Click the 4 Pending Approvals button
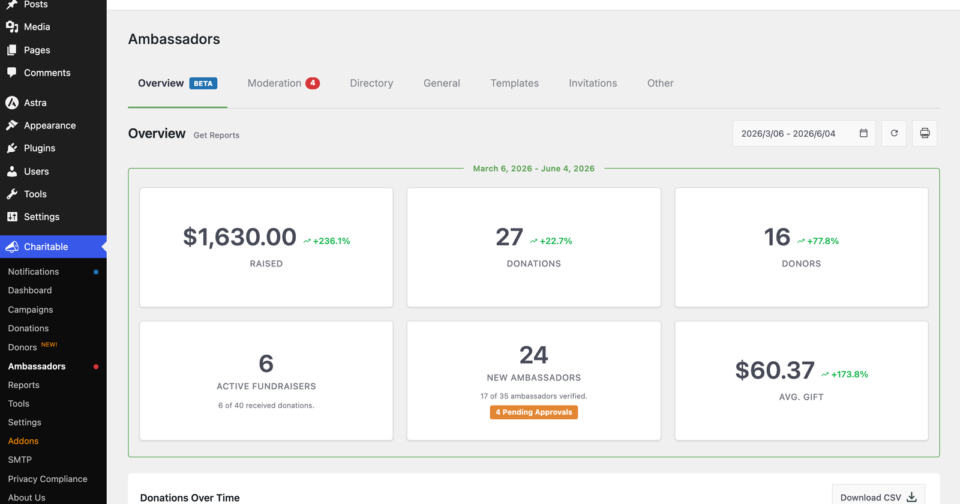 pos(533,412)
